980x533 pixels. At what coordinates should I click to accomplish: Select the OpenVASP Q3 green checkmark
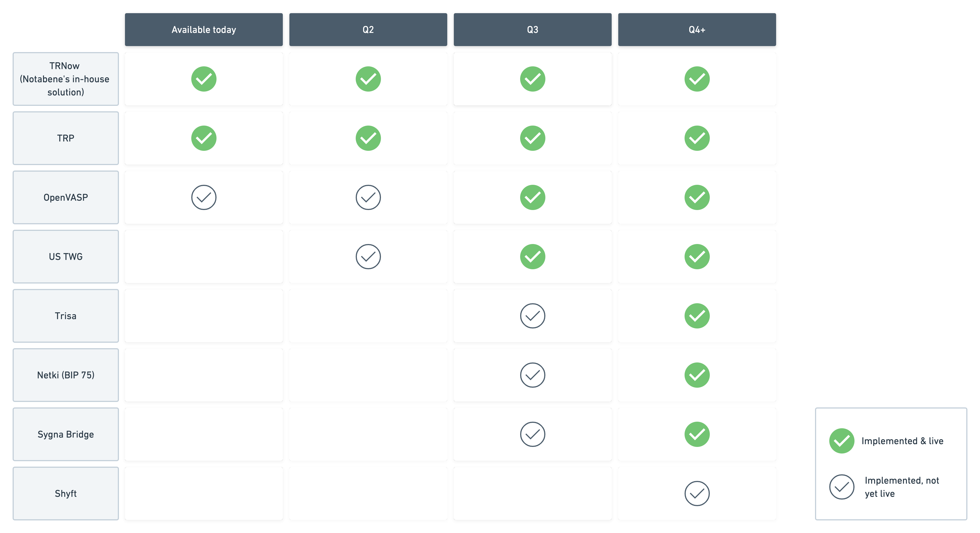pos(532,197)
